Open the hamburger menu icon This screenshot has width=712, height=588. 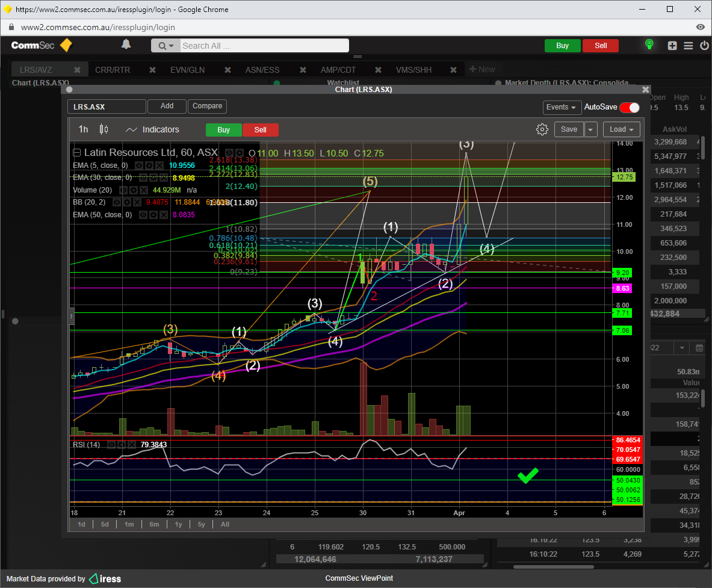tap(688, 46)
